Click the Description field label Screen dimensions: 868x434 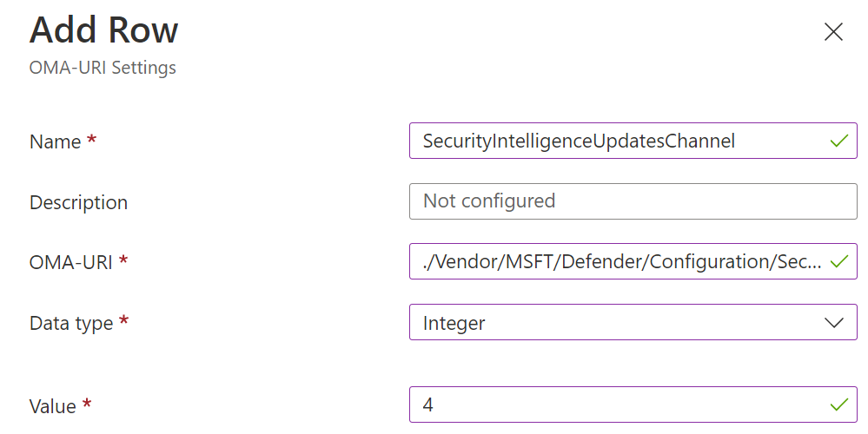point(78,202)
